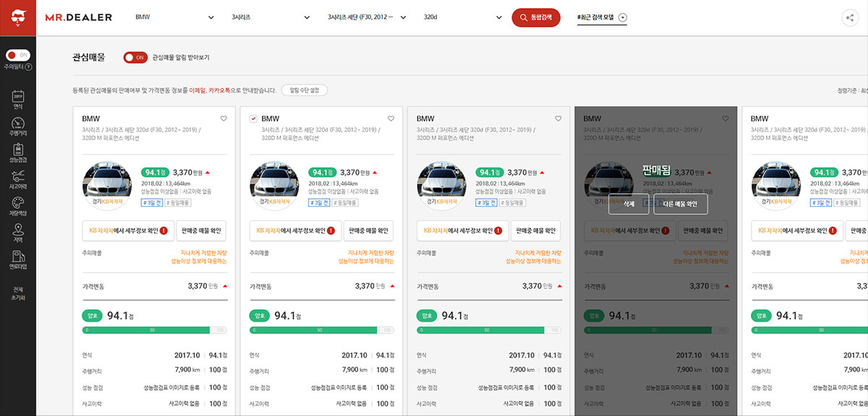Select the 성능점검 inspection filter icon

[18, 153]
